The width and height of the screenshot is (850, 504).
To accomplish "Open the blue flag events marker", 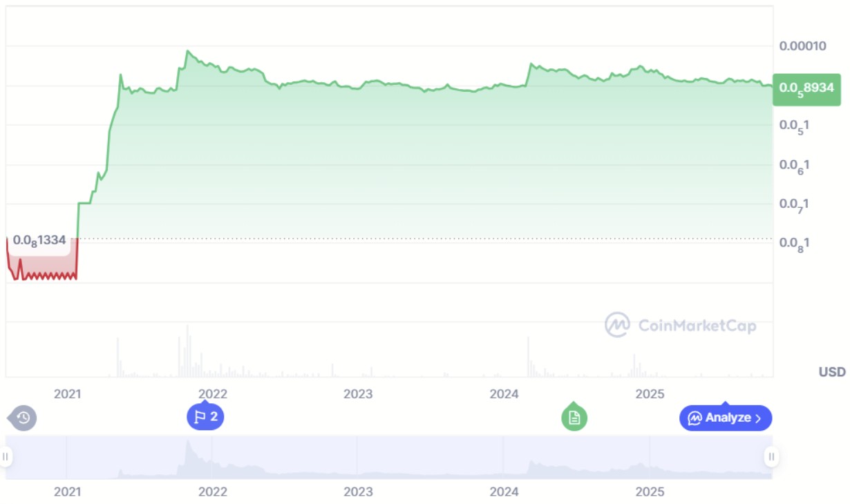I will point(205,416).
